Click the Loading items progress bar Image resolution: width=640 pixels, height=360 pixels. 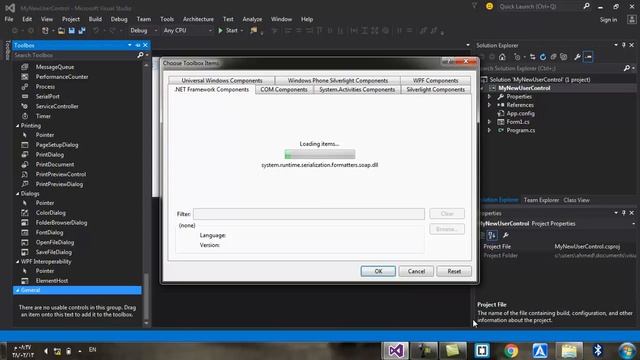pyautogui.click(x=320, y=154)
